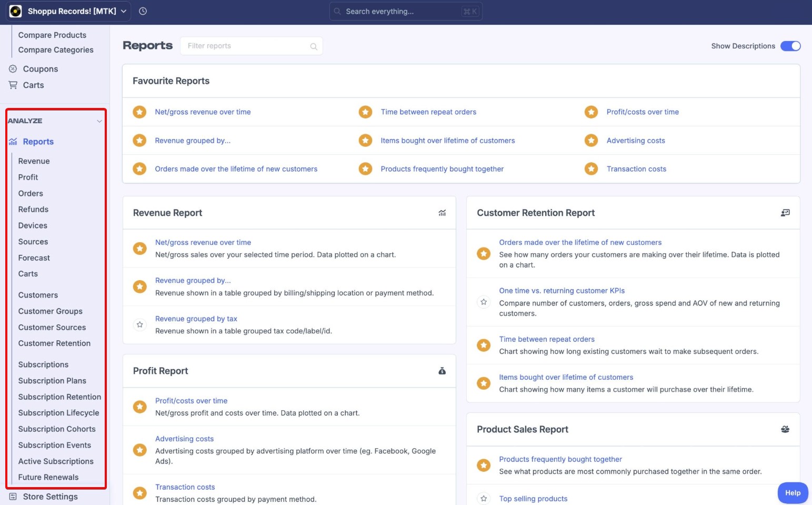Open the history clock icon in the top bar
The width and height of the screenshot is (812, 505).
pyautogui.click(x=143, y=11)
